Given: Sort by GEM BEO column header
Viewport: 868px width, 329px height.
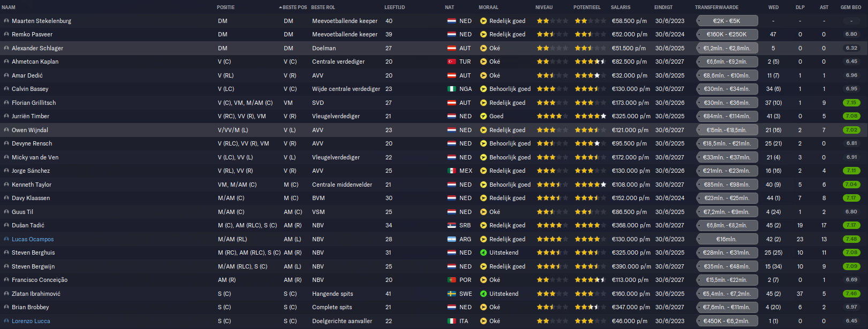Looking at the screenshot, I should tap(851, 7).
